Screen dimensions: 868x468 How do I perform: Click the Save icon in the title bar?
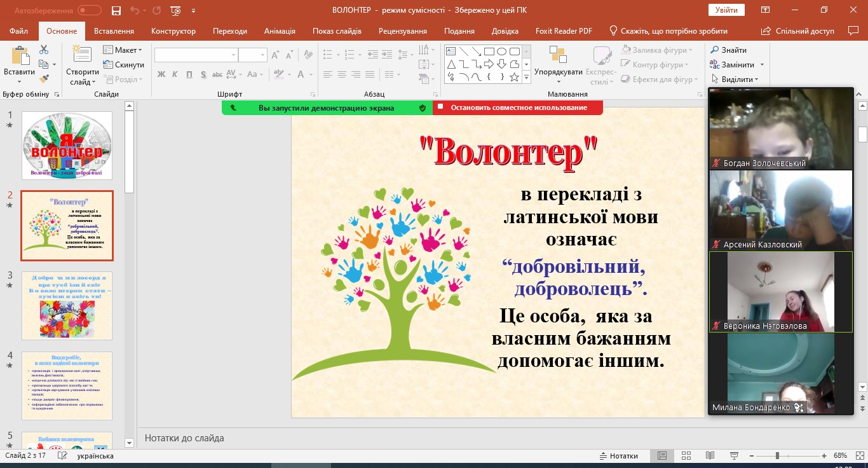(x=116, y=10)
